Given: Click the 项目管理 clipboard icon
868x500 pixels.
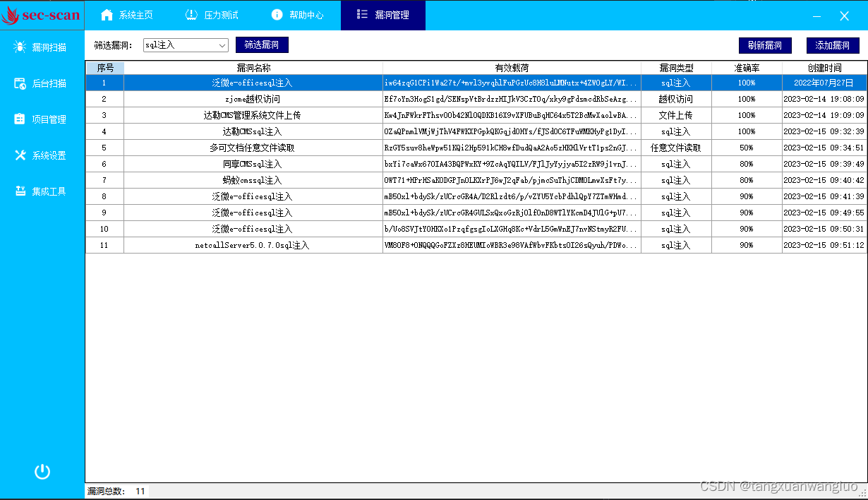Looking at the screenshot, I should click(20, 119).
